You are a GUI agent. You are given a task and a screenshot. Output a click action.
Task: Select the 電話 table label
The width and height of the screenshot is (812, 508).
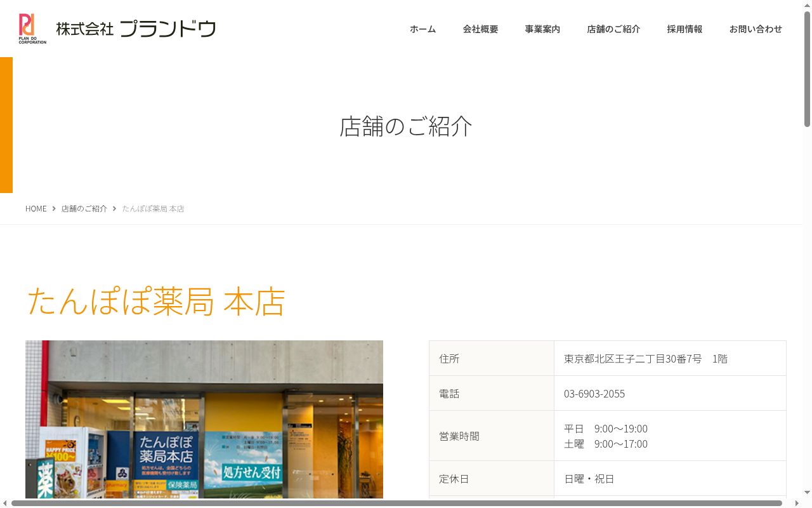click(449, 394)
